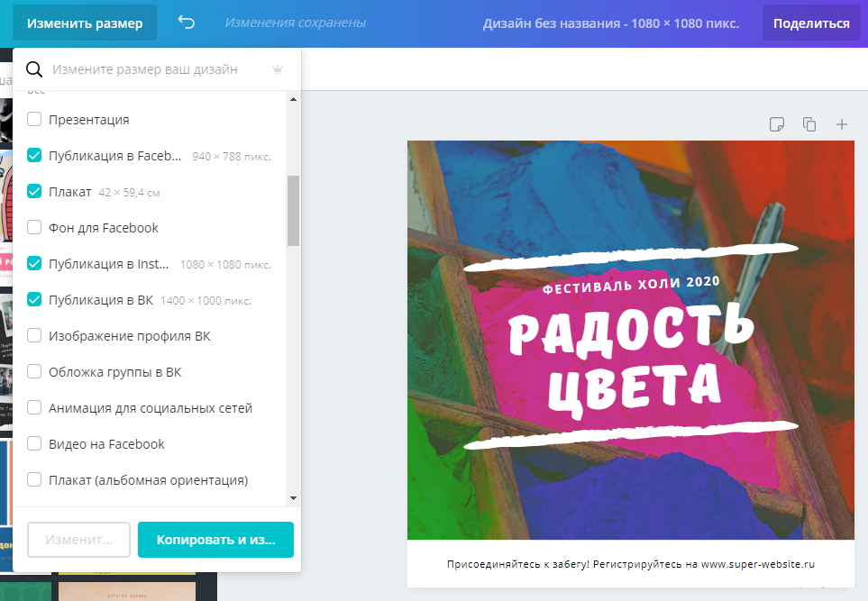The width and height of the screenshot is (868, 601).
Task: Open the Изменить размер menu
Action: pos(85,23)
